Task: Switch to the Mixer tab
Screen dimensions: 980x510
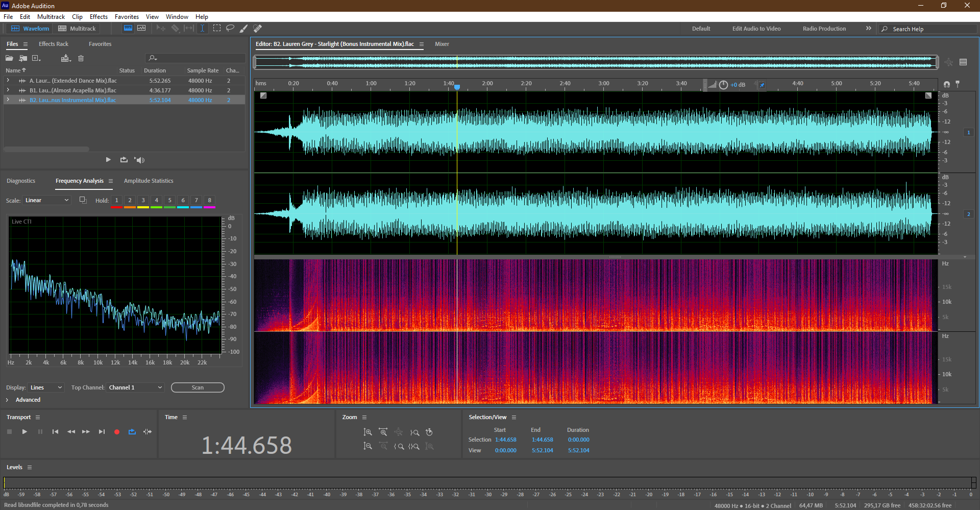Action: point(442,44)
